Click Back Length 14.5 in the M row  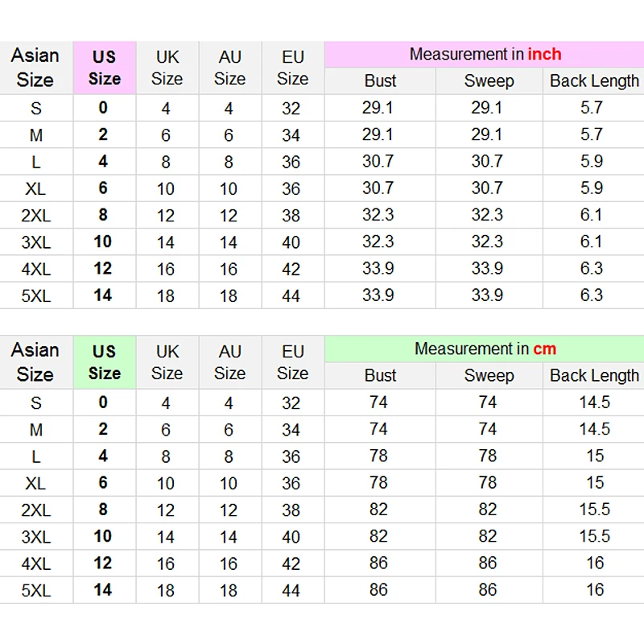coord(595,429)
